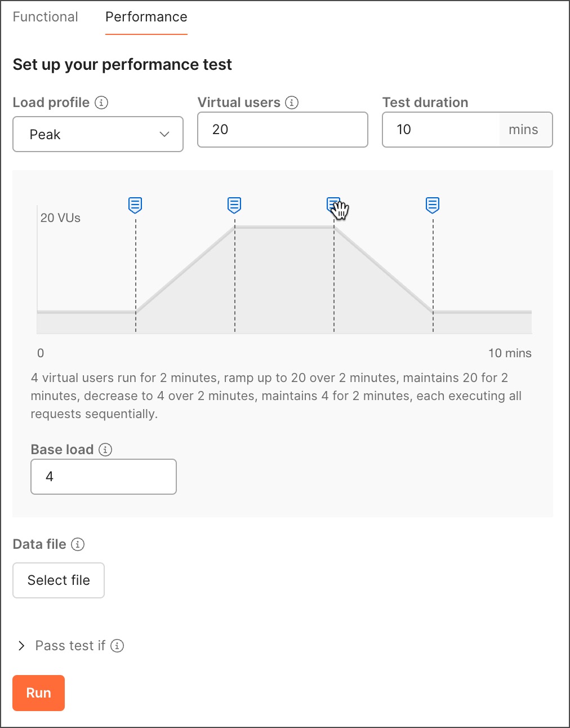570x728 pixels.
Task: Click the first ramp marker icon on graph
Action: click(135, 205)
